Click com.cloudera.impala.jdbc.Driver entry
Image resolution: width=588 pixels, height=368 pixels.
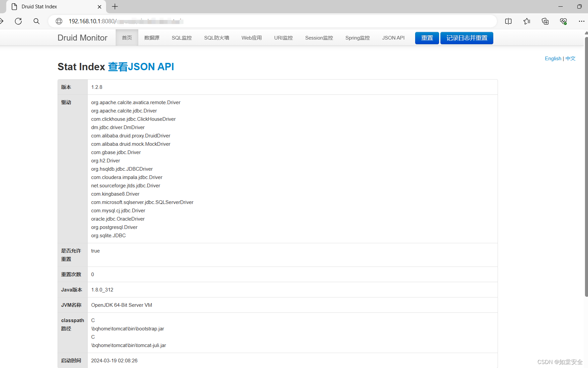tap(127, 177)
